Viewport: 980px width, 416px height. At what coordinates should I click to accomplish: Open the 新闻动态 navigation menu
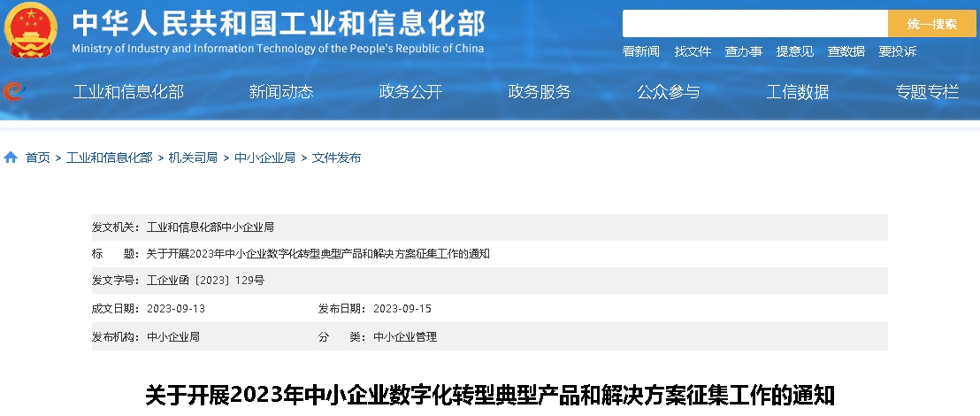(x=281, y=92)
